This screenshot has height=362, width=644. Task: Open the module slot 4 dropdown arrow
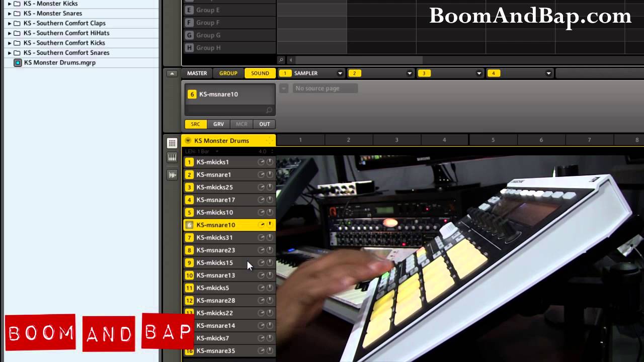point(548,73)
